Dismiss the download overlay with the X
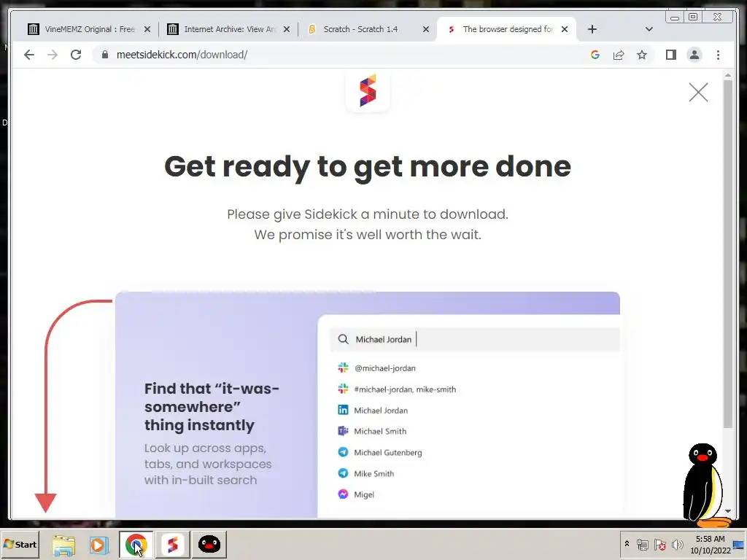Screen dimensions: 747x560 (698, 93)
